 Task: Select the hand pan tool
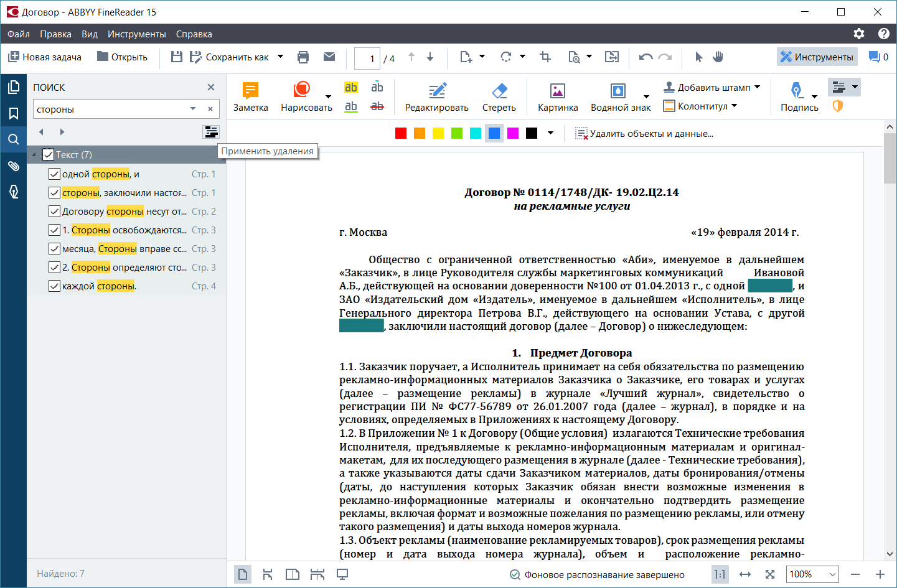718,57
